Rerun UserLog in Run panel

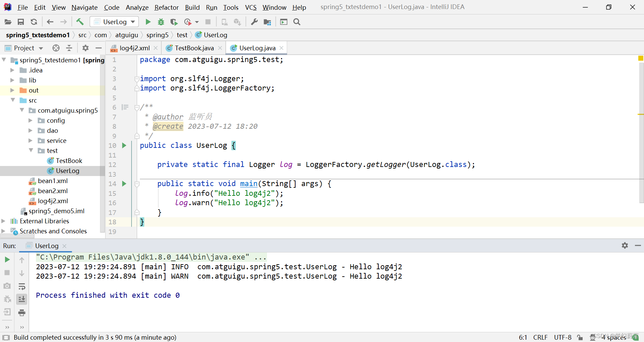[7, 260]
